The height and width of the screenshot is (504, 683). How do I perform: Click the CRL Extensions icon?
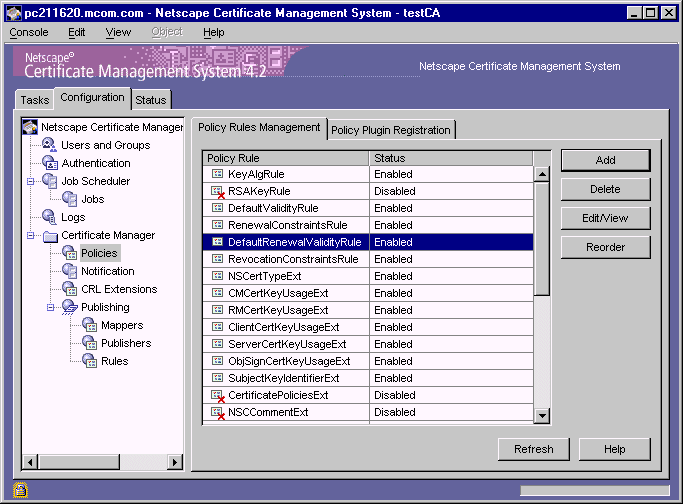[x=70, y=289]
